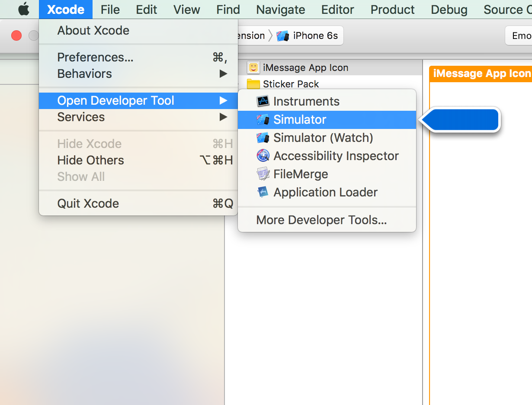Viewport: 532px width, 405px height.
Task: Click the Accessibility Inspector icon
Action: (263, 156)
